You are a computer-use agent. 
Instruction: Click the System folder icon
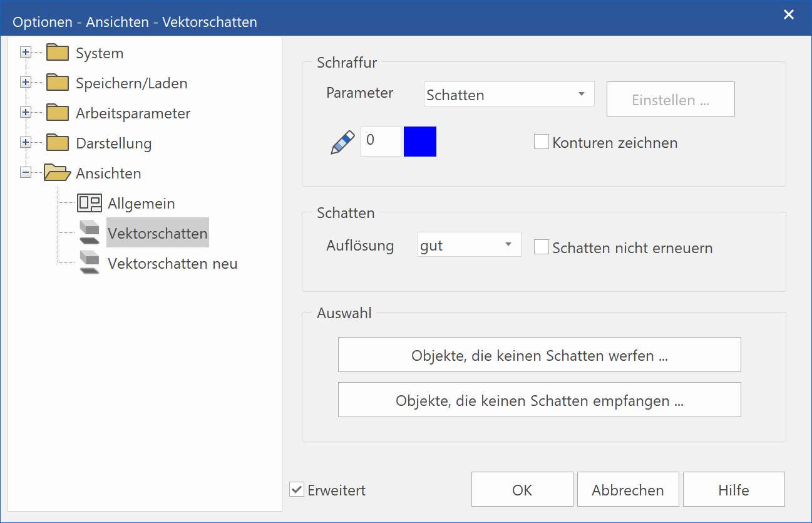57,53
